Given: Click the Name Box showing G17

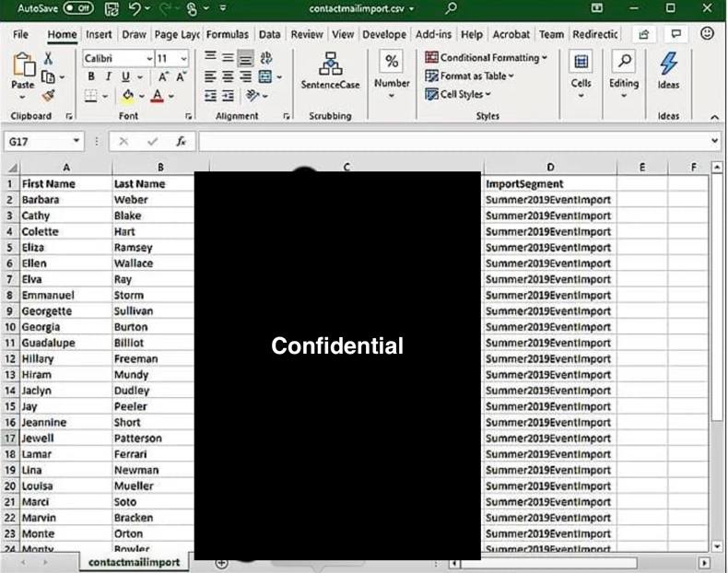Looking at the screenshot, I should click(x=44, y=142).
